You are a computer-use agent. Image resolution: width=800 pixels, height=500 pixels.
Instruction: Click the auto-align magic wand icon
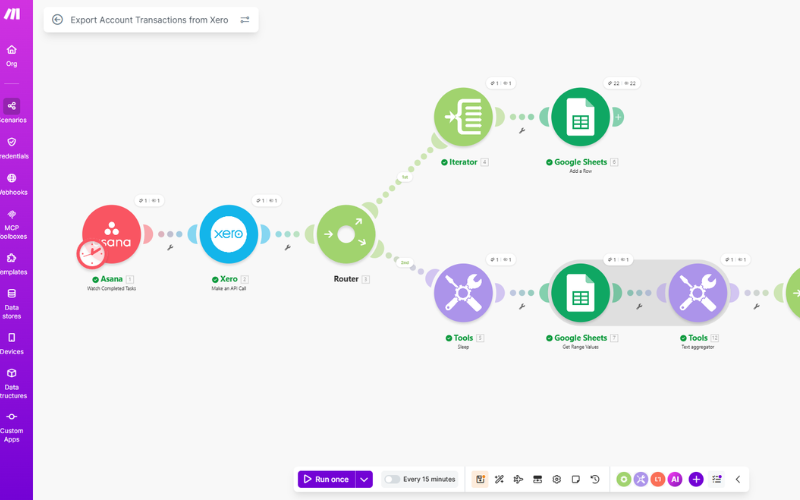499,479
